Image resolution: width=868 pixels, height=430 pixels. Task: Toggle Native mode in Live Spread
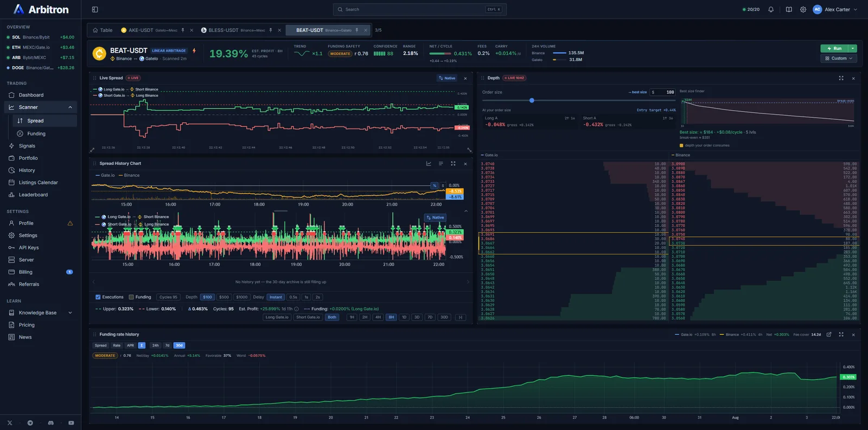point(448,78)
